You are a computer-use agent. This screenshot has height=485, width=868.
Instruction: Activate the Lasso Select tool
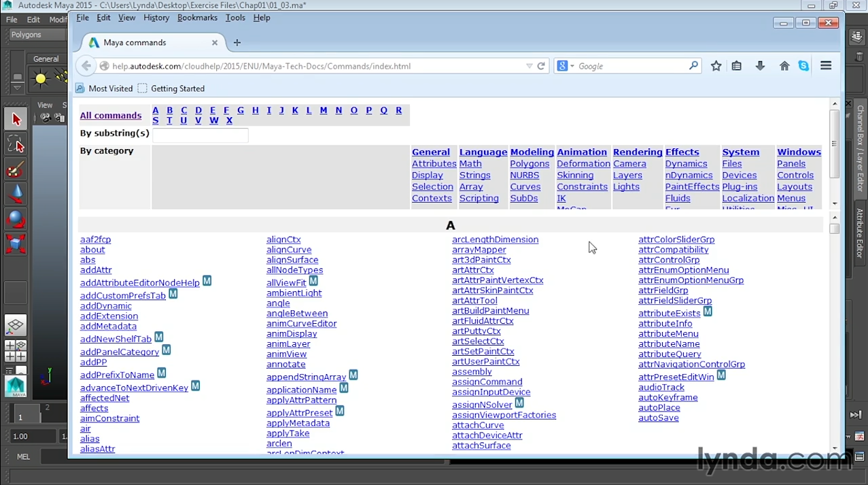16,144
